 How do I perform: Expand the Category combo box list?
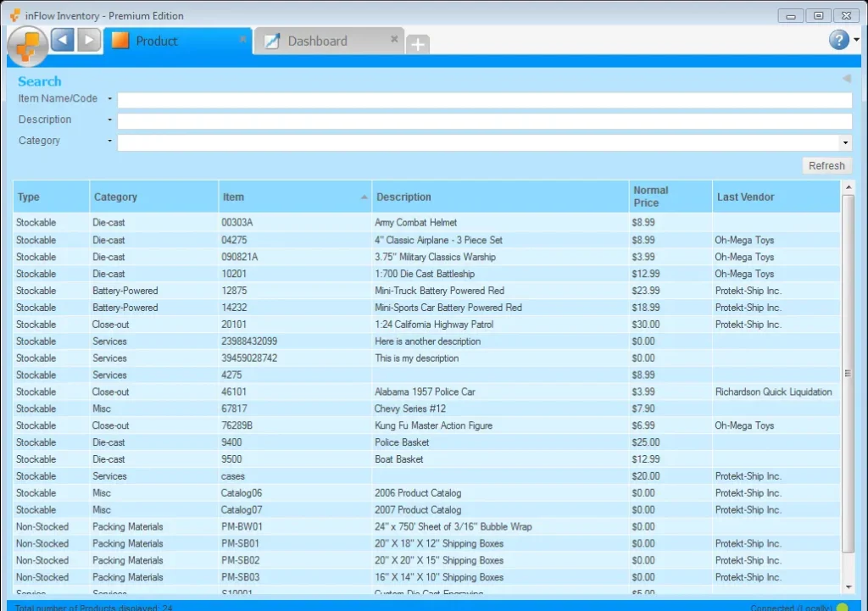click(845, 142)
